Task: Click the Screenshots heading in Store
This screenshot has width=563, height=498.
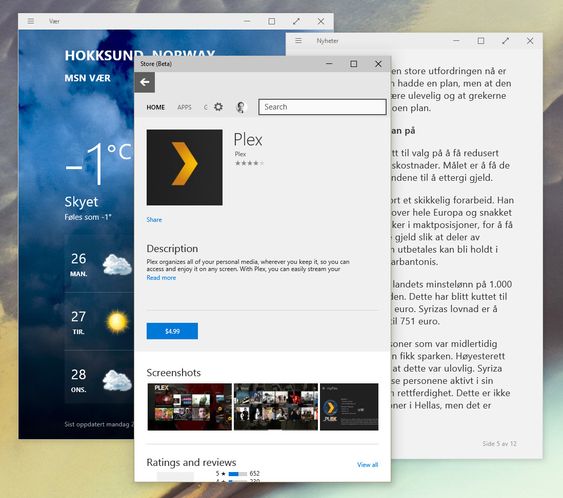Action: [x=173, y=373]
